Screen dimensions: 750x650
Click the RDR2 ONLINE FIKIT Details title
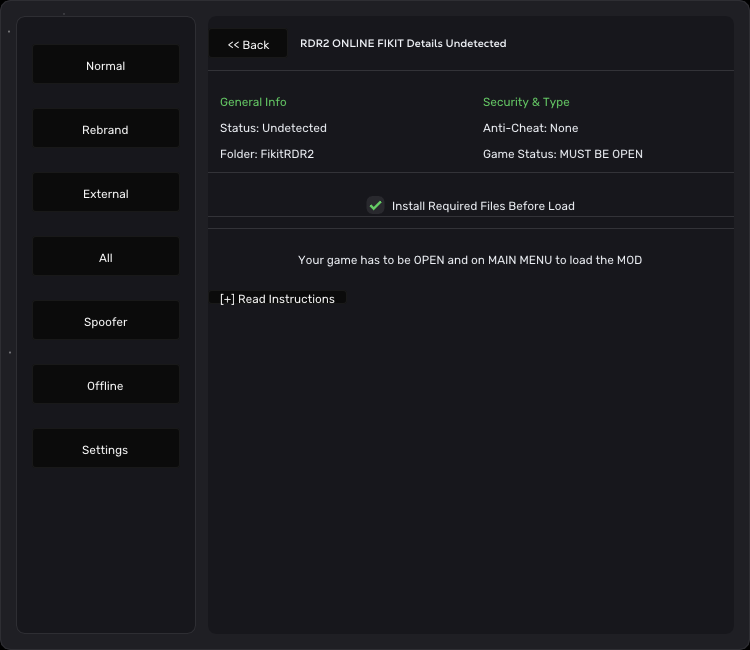coord(403,44)
